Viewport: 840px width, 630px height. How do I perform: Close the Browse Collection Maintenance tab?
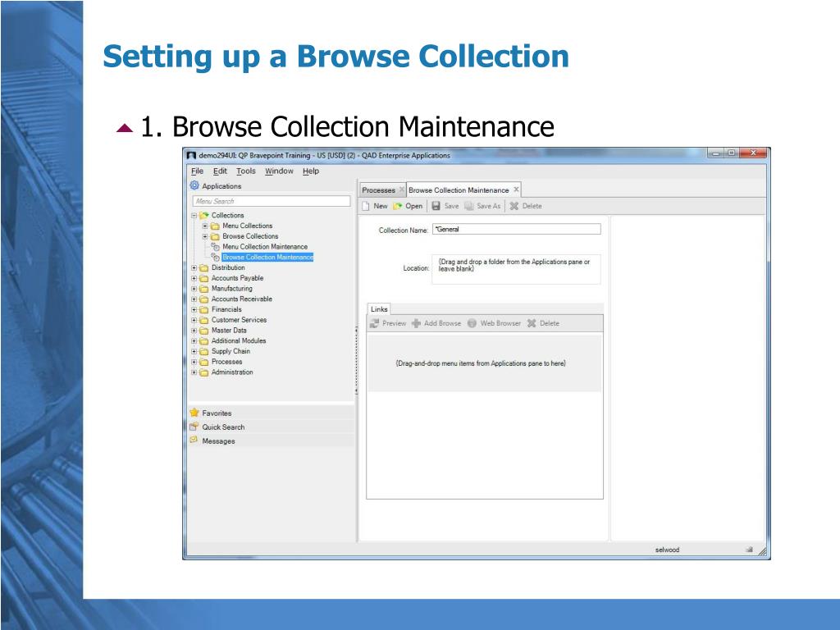click(517, 189)
